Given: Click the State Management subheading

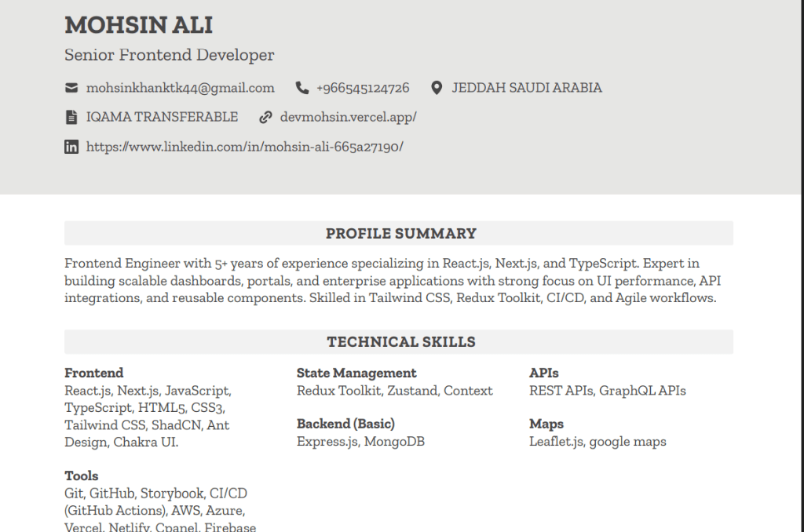Looking at the screenshot, I should point(356,373).
